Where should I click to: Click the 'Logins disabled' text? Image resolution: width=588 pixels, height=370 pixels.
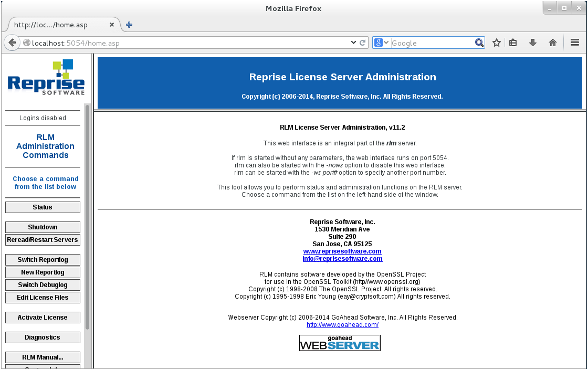43,118
